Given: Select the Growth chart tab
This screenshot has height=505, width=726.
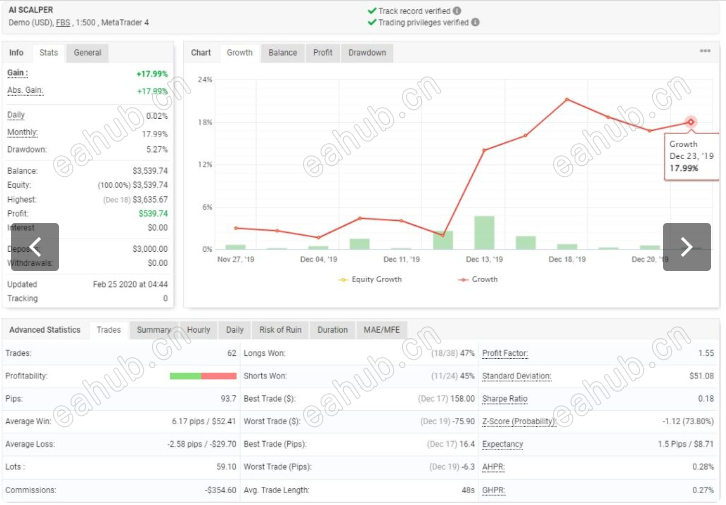Looking at the screenshot, I should pyautogui.click(x=239, y=53).
